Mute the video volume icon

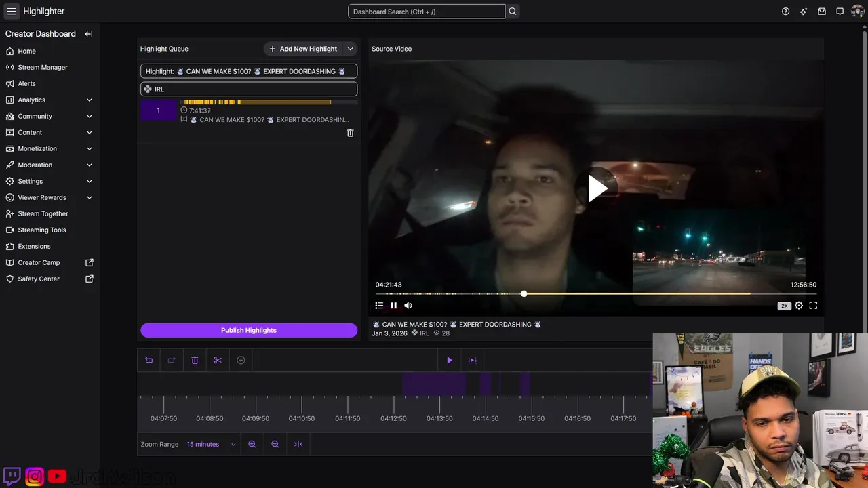[x=408, y=306]
